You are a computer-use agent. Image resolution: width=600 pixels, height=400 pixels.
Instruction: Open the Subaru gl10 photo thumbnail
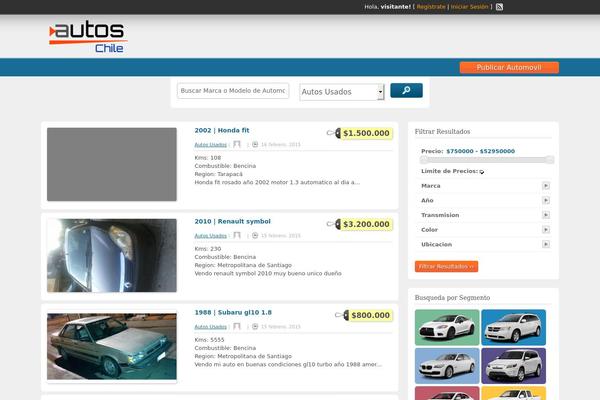pos(112,346)
